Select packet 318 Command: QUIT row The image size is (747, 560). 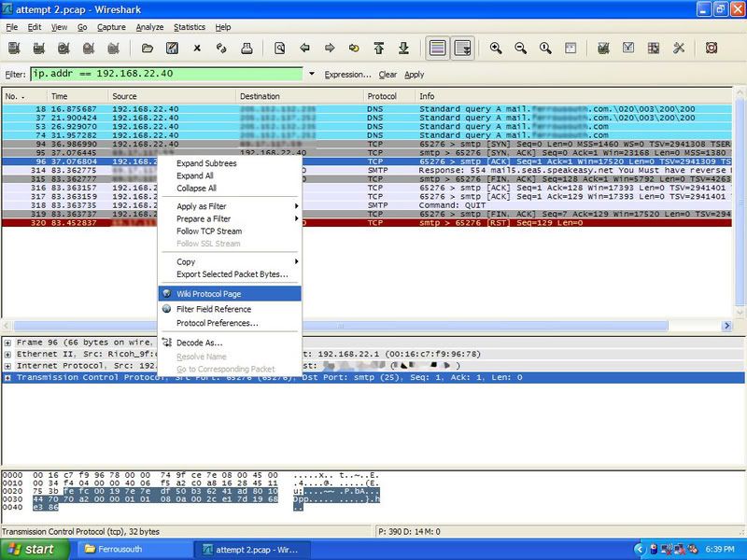[x=367, y=205]
